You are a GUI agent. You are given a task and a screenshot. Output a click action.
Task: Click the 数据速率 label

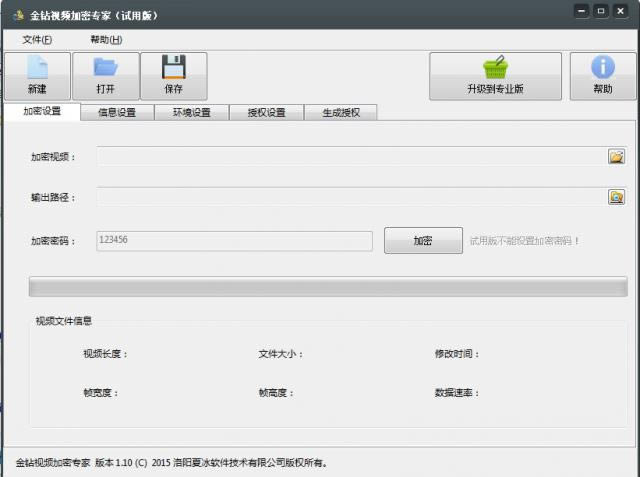point(457,393)
